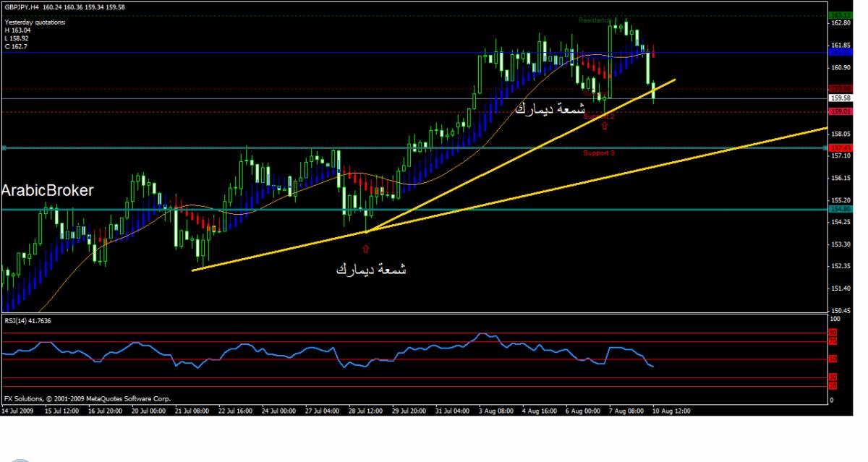The width and height of the screenshot is (868, 462).
Task: Click the ArabicBroker watermark text
Action: (x=48, y=191)
